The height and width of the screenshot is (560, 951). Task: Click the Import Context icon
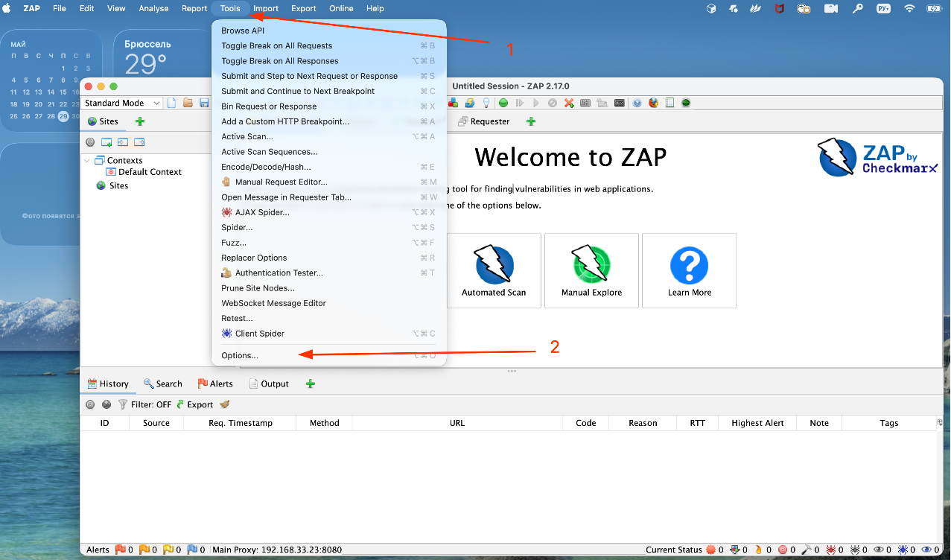tap(123, 141)
